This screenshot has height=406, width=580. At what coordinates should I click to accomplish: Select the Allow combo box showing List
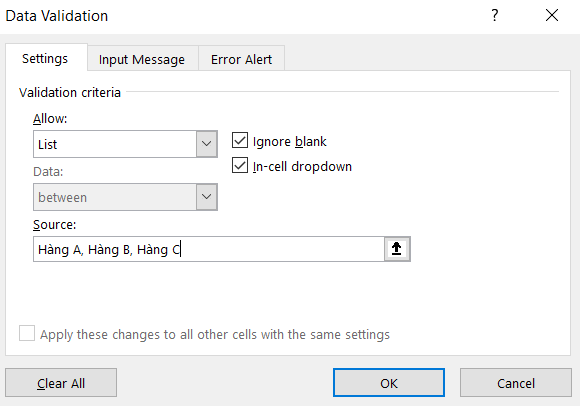point(125,144)
